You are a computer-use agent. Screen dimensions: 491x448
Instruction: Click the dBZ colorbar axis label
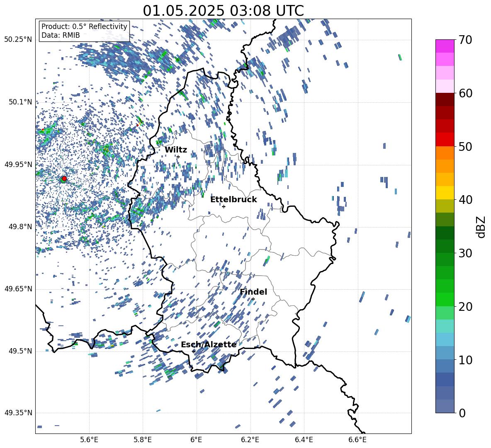point(481,227)
